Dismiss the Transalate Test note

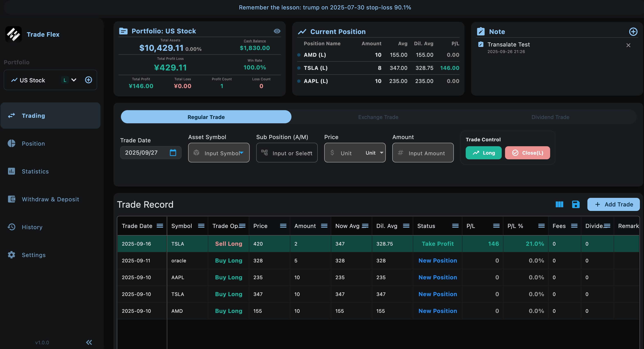(628, 45)
